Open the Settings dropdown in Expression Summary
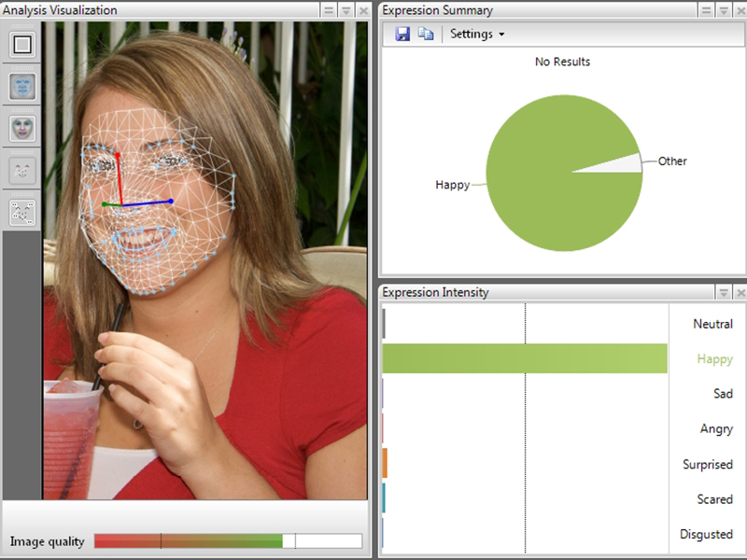This screenshot has width=747, height=560. tap(476, 34)
